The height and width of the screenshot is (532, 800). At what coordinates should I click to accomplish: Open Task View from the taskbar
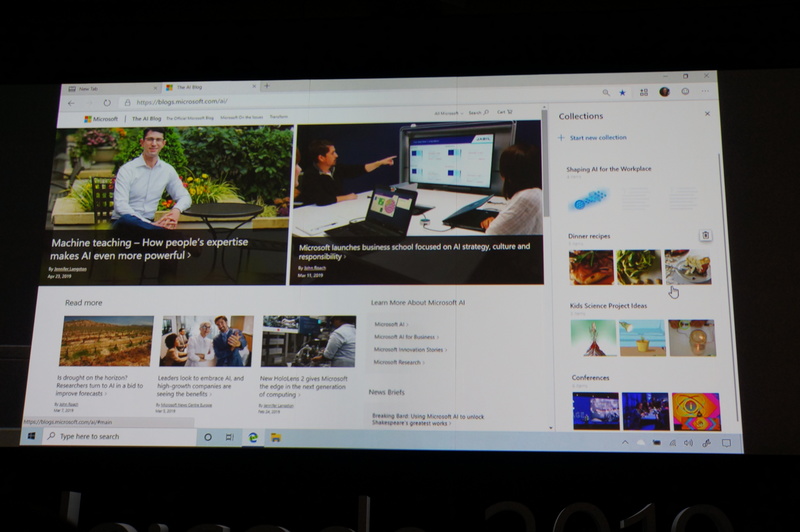tap(230, 437)
